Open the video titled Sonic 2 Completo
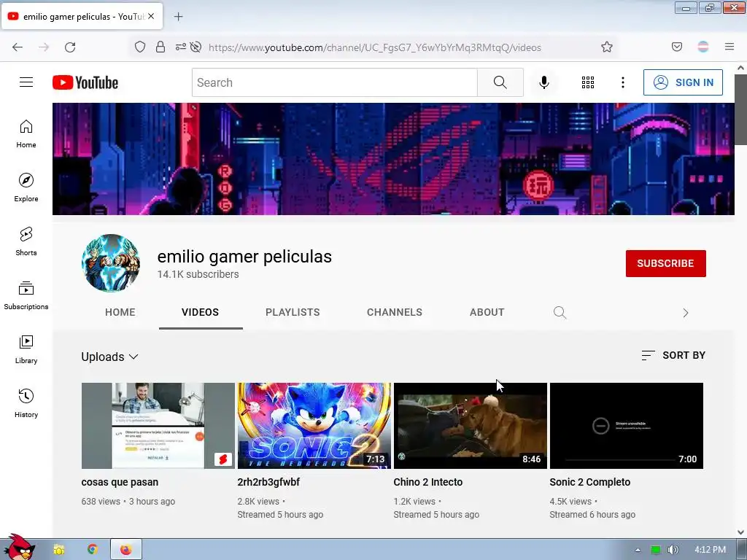The width and height of the screenshot is (747, 560). [589, 482]
